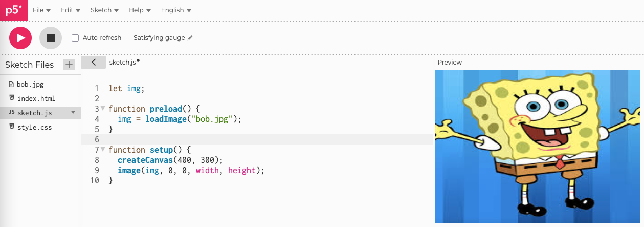
Task: Click the sketch.js editor tab label
Action: (122, 62)
